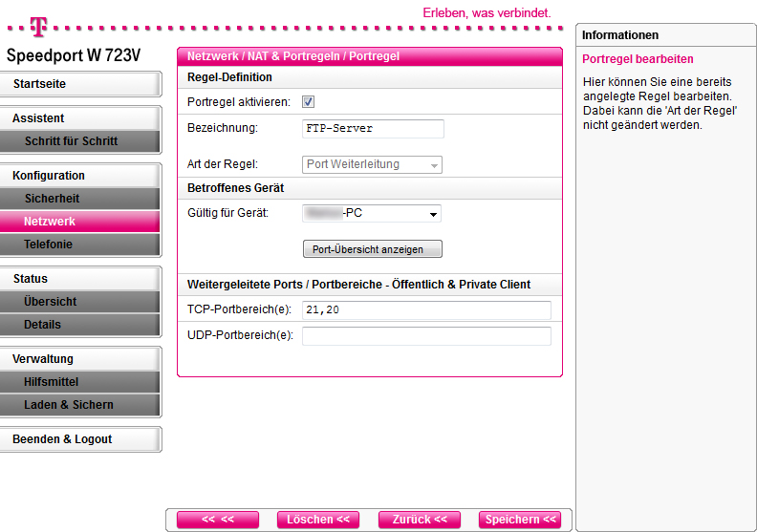Click the Informationen panel title
Image resolution: width=757 pixels, height=532 pixels.
click(620, 35)
